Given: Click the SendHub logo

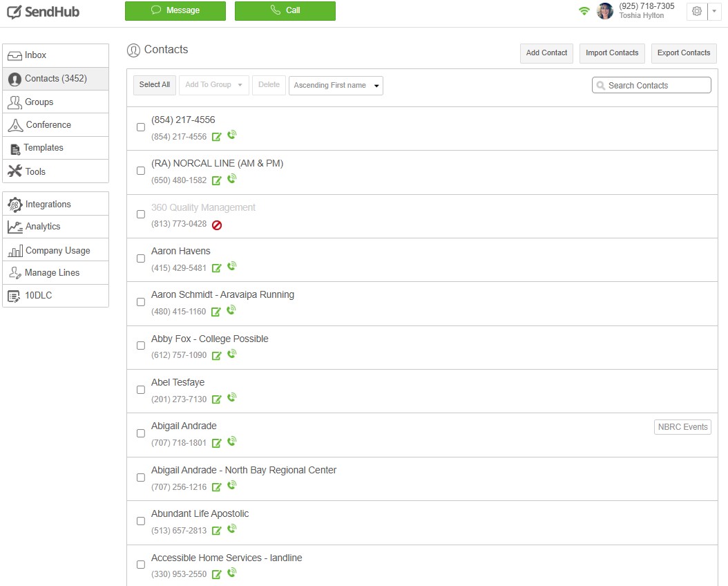Looking at the screenshot, I should 44,12.
